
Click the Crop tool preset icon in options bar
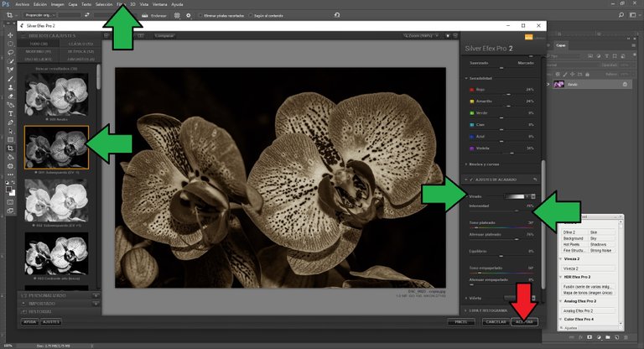point(9,15)
